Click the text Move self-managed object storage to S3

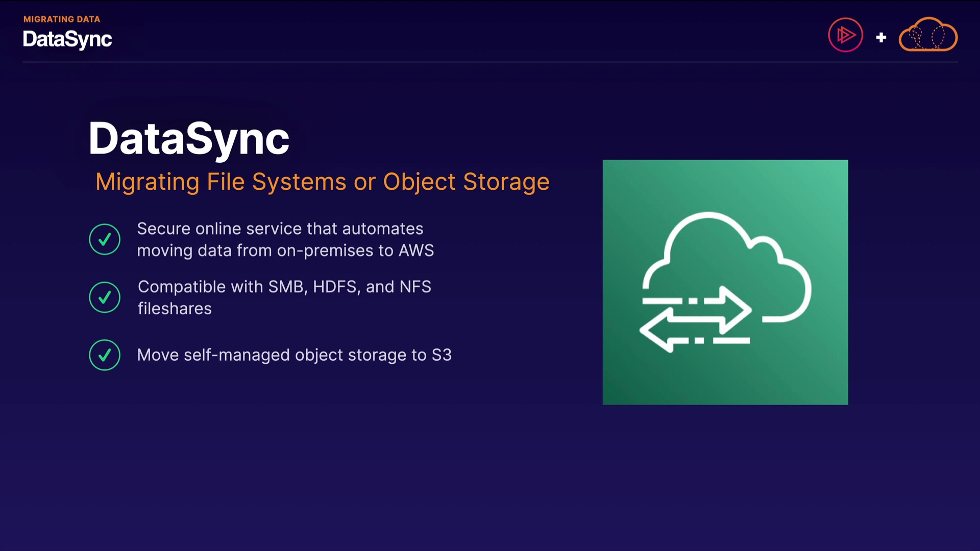pos(294,355)
